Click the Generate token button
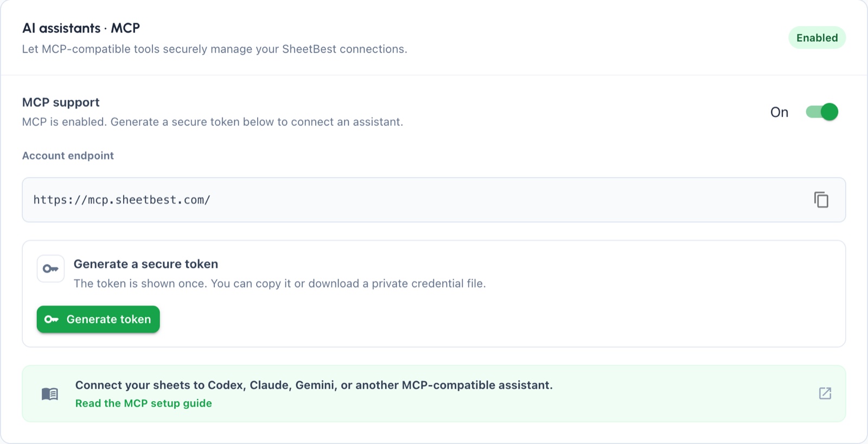Image resolution: width=868 pixels, height=444 pixels. click(98, 319)
